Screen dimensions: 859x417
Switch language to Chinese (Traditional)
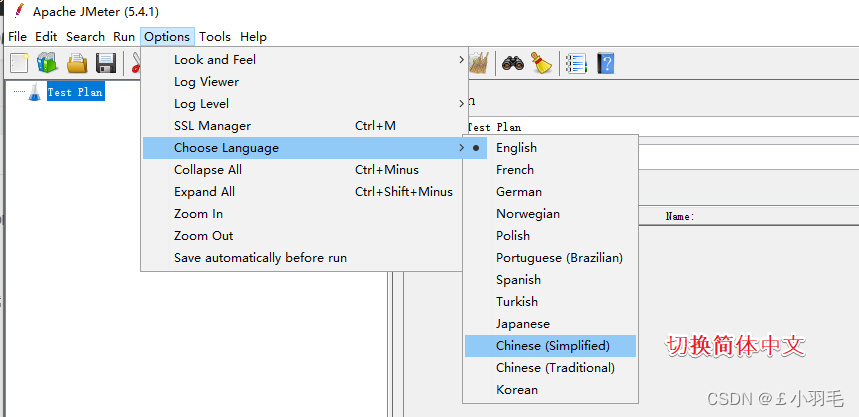pyautogui.click(x=551, y=368)
